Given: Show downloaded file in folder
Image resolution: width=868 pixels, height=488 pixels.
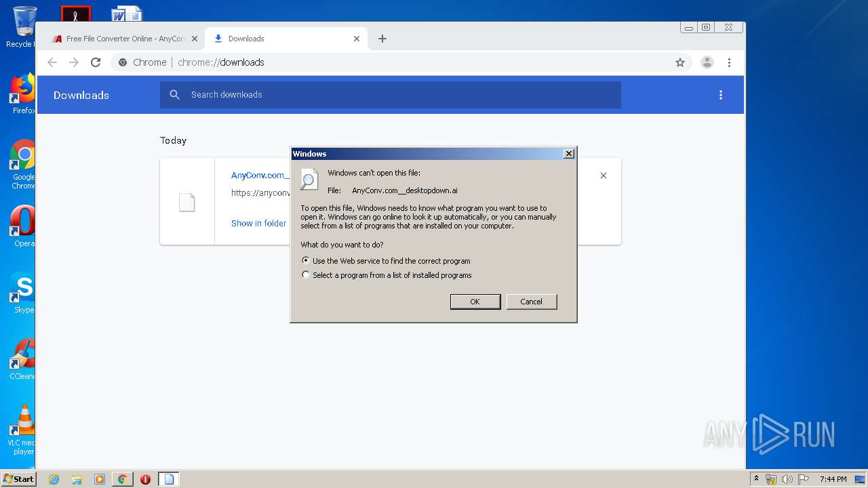Looking at the screenshot, I should [258, 223].
